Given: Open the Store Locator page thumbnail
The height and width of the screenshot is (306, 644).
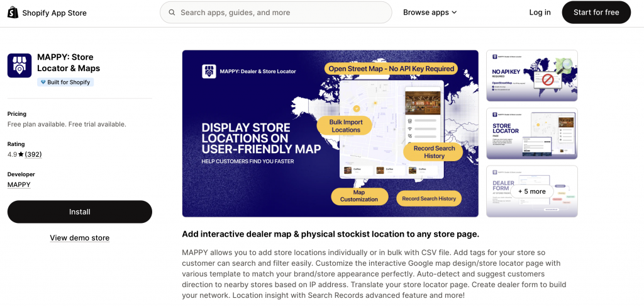Looking at the screenshot, I should click(x=532, y=133).
